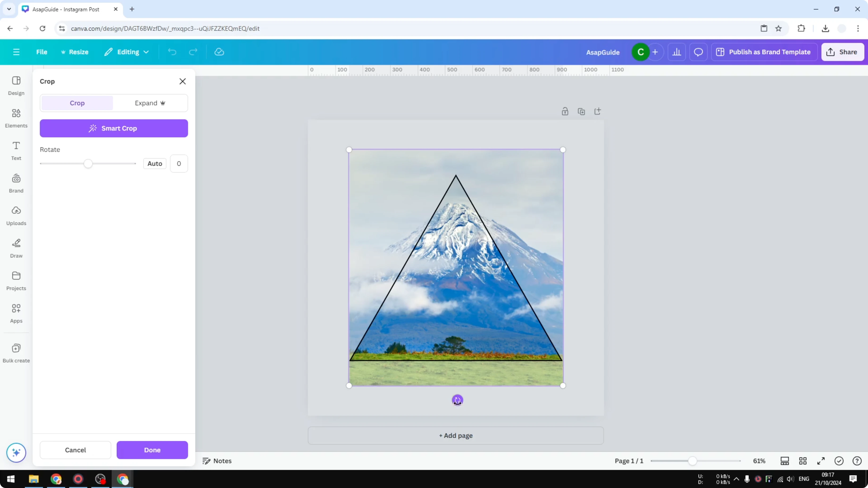Image resolution: width=868 pixels, height=488 pixels.
Task: Select the Draw tool from the sidebar
Action: tap(16, 248)
